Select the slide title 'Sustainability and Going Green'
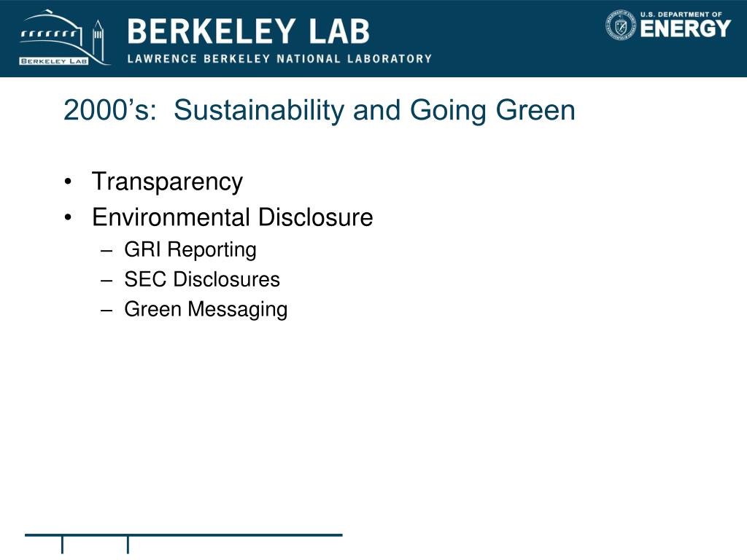Viewport: 747px width, 560px height. tap(374, 110)
